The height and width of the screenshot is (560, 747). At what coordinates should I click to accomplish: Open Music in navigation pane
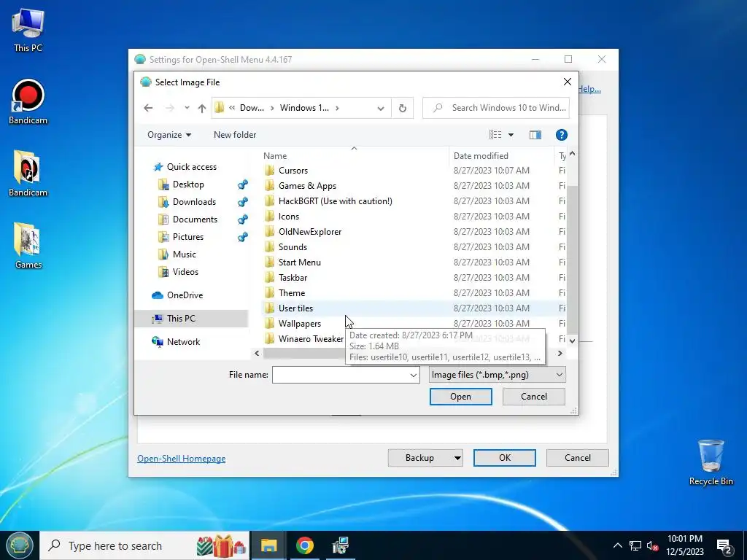pos(184,254)
